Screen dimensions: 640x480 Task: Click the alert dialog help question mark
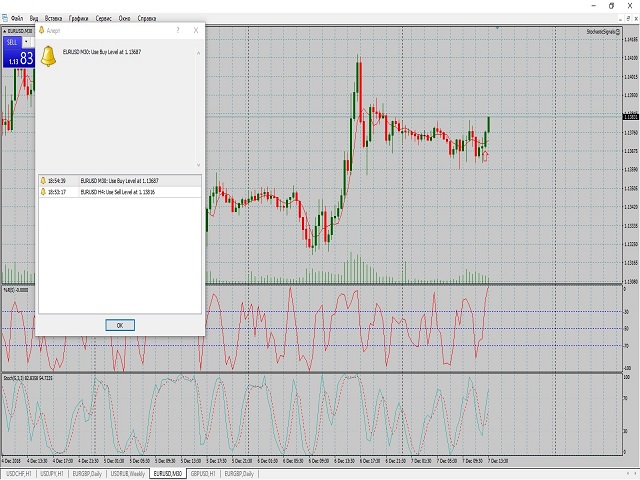coord(178,30)
